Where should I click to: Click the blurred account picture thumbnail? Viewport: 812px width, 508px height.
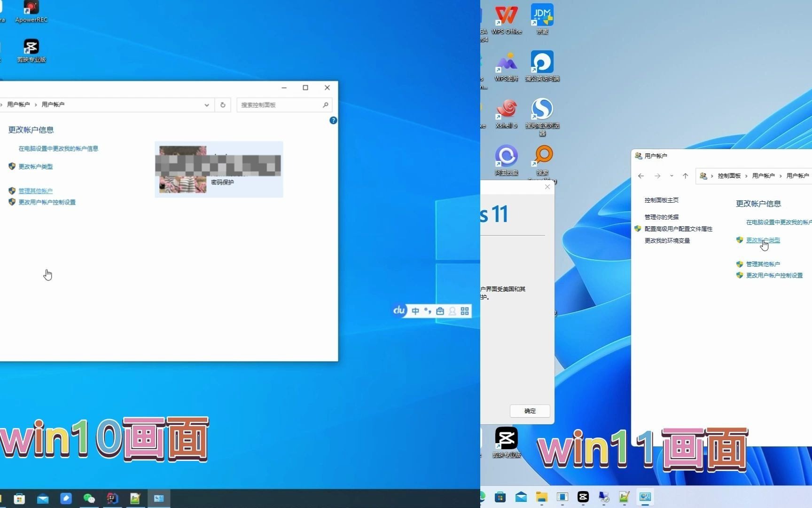pyautogui.click(x=183, y=169)
